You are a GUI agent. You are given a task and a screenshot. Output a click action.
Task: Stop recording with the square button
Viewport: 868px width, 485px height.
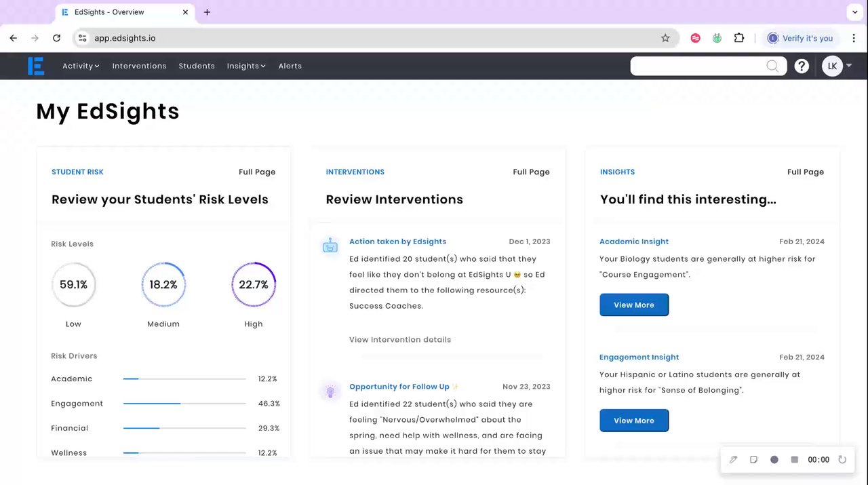tap(795, 459)
